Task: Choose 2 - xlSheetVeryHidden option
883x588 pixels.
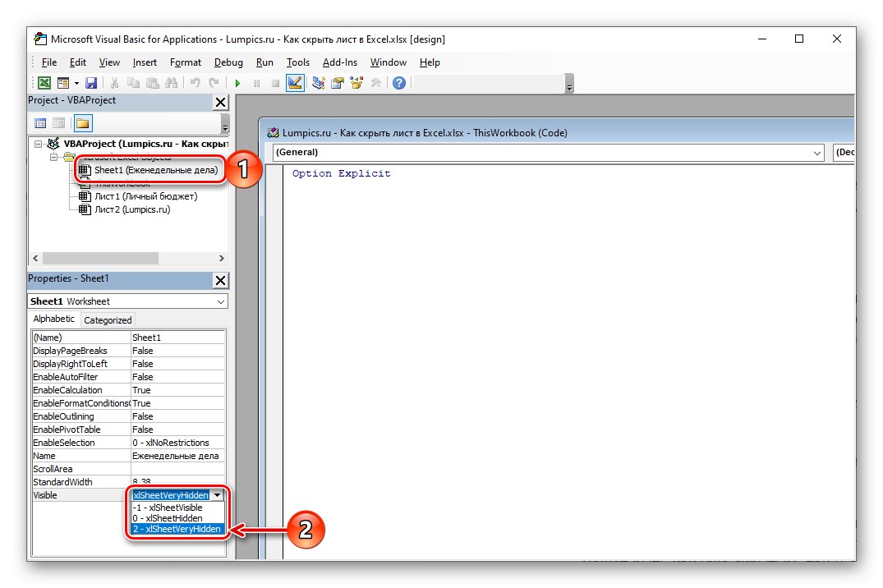Action: pos(177,530)
